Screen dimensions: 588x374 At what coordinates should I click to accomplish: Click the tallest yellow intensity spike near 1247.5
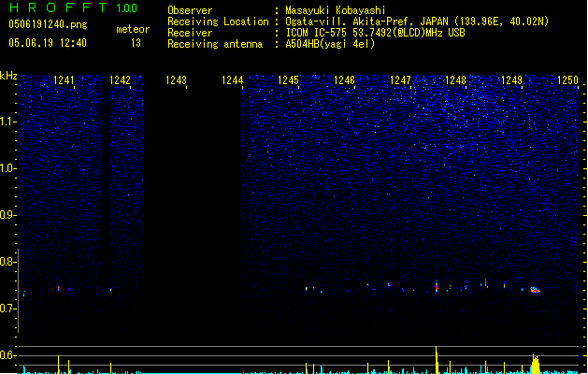(x=437, y=360)
